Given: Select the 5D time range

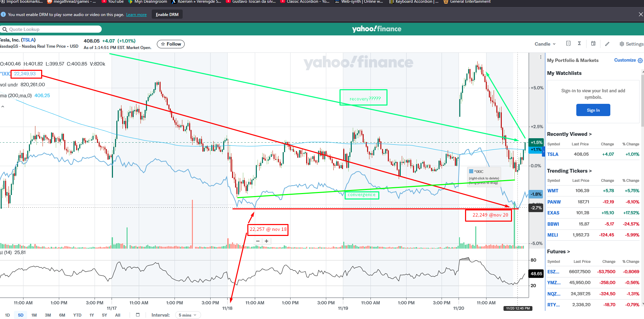Looking at the screenshot, I should 21,315.
